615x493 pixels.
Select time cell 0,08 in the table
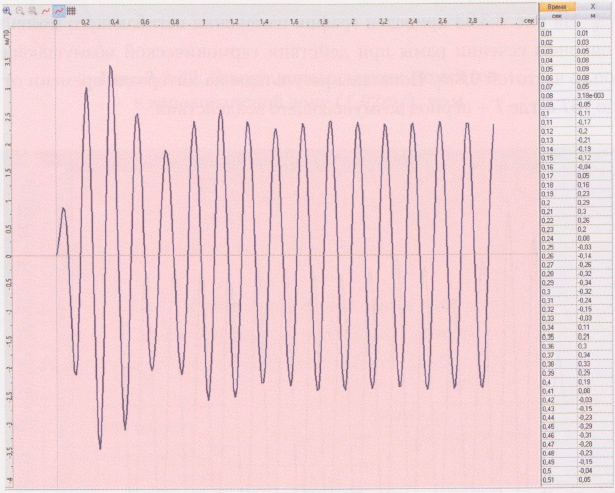tap(558, 96)
